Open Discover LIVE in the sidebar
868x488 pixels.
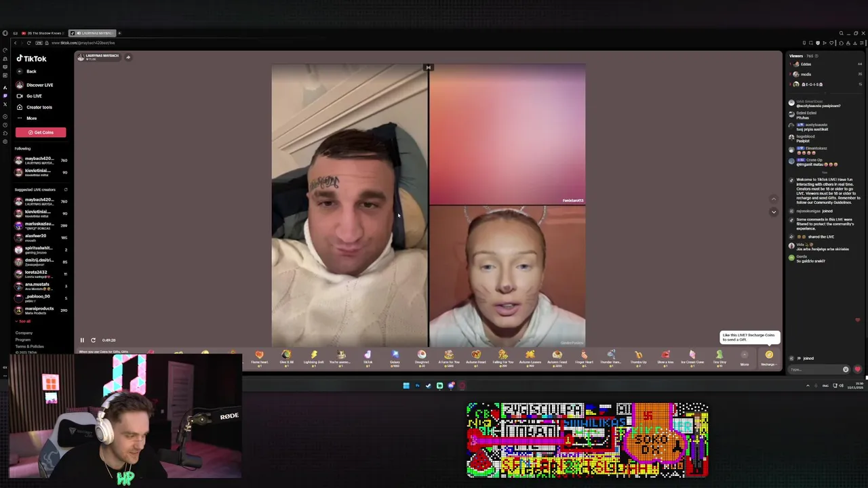tap(35, 85)
